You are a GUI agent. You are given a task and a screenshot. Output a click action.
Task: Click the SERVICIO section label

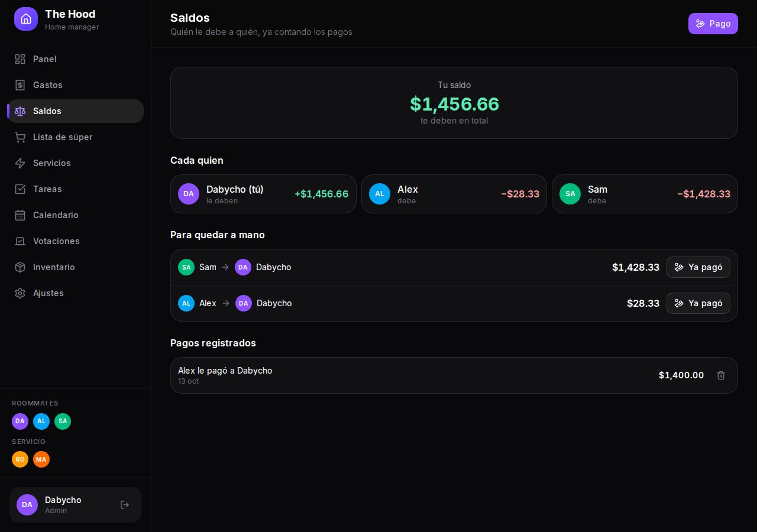28,442
